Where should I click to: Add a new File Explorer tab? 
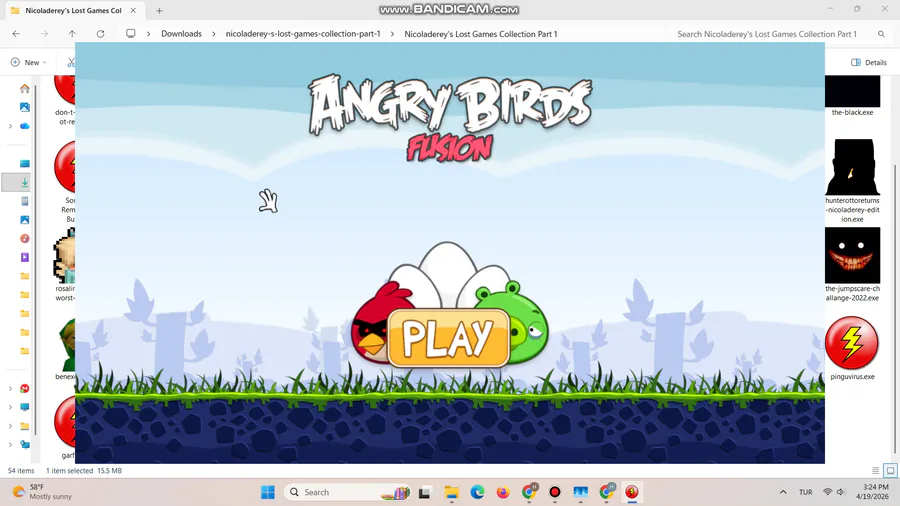160,10
